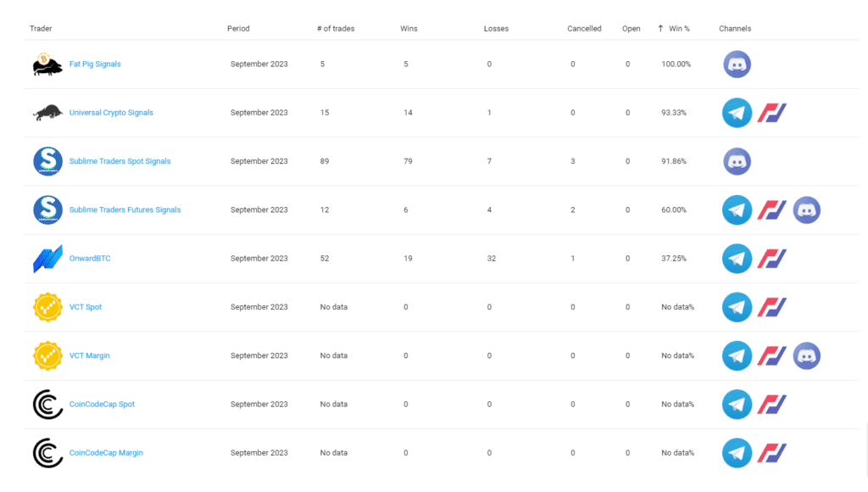Viewport: 868px width, 492px height.
Task: Select Sublime Spot's 3 cancelled cell
Action: coord(573,161)
